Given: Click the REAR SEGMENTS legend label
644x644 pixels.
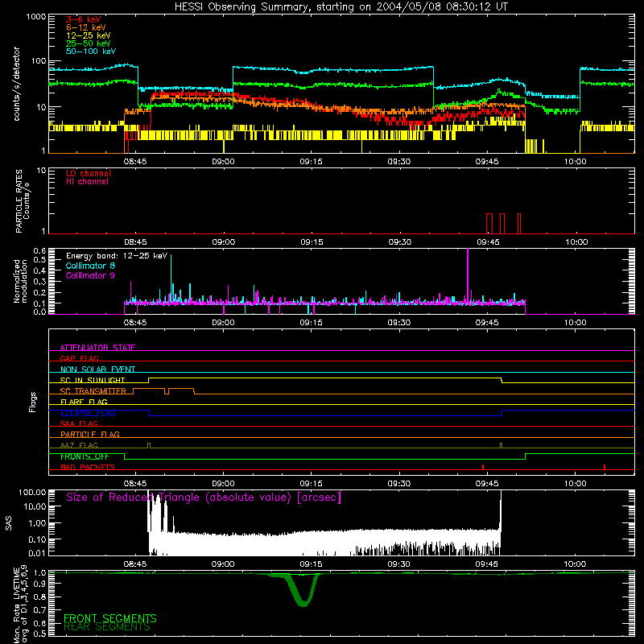Looking at the screenshot, I should tap(107, 626).
